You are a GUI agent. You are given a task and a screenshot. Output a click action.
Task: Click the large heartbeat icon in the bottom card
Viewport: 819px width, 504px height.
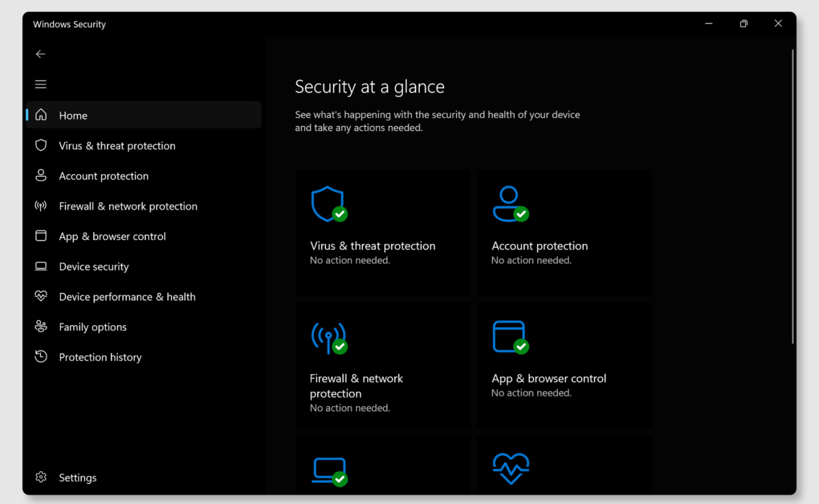point(511,469)
